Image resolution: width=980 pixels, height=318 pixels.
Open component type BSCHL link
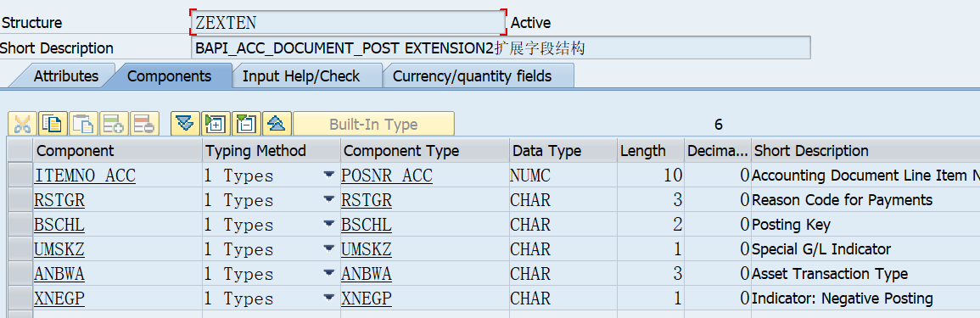coord(367,224)
